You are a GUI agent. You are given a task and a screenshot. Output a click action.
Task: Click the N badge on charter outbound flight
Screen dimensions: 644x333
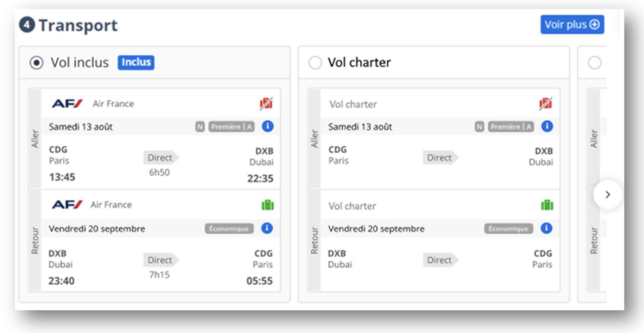479,127
